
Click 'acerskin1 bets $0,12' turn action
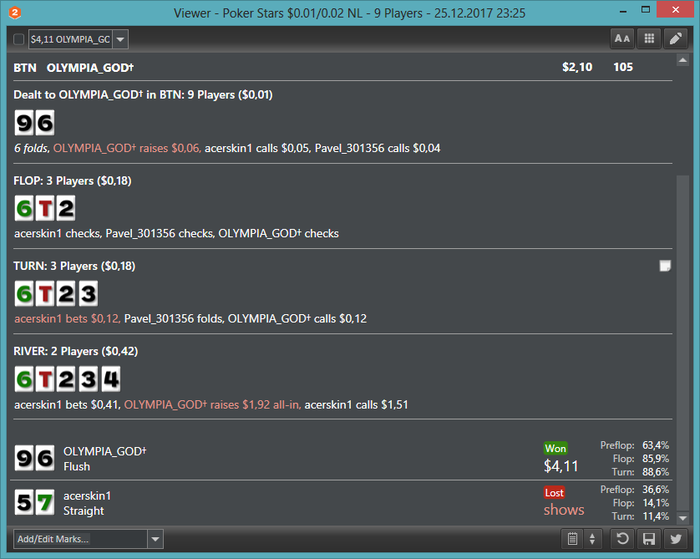(67, 319)
